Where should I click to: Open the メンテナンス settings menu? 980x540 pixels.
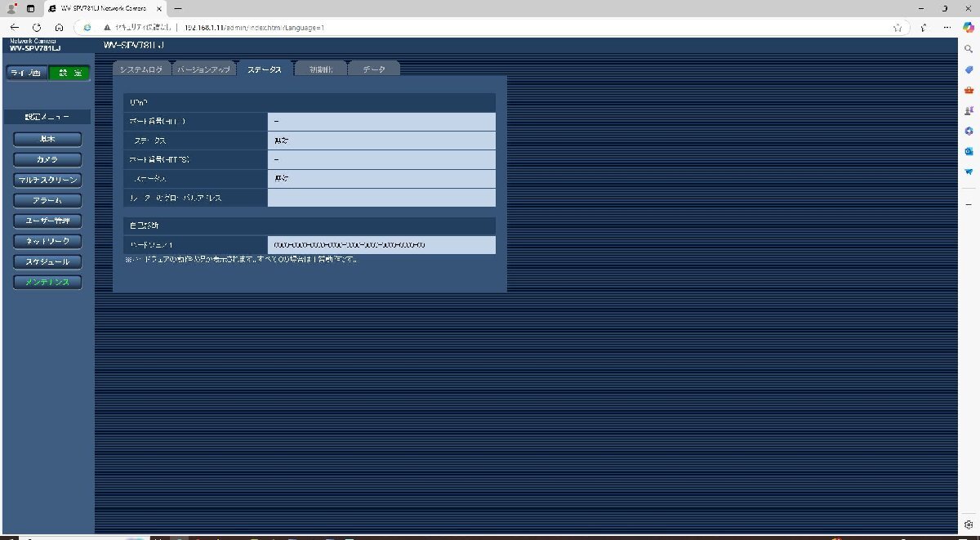(x=47, y=283)
